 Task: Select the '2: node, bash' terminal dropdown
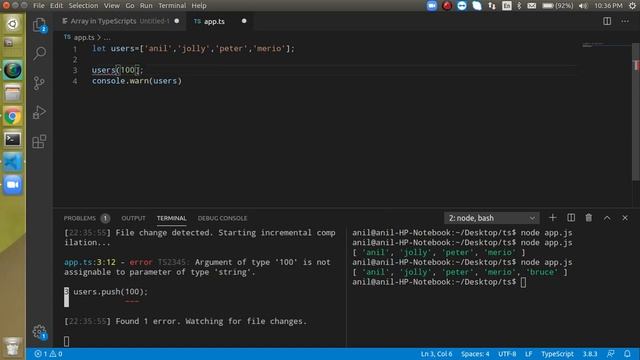pyautogui.click(x=491, y=218)
